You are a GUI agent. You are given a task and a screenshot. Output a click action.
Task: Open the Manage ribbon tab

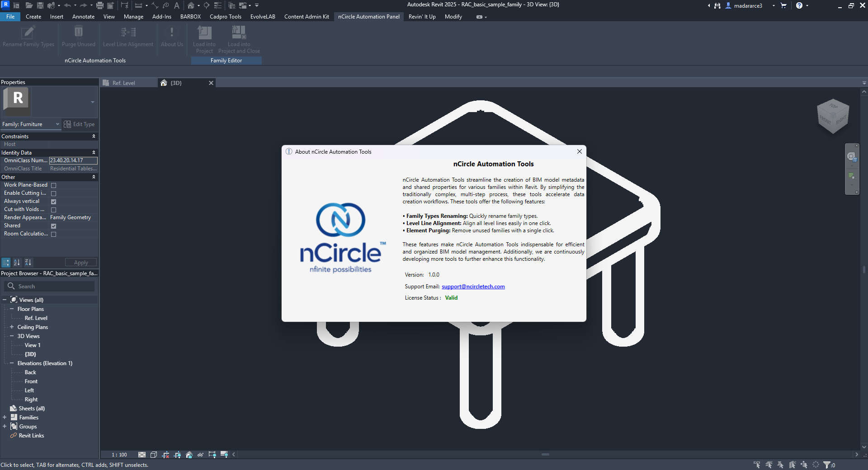(133, 17)
